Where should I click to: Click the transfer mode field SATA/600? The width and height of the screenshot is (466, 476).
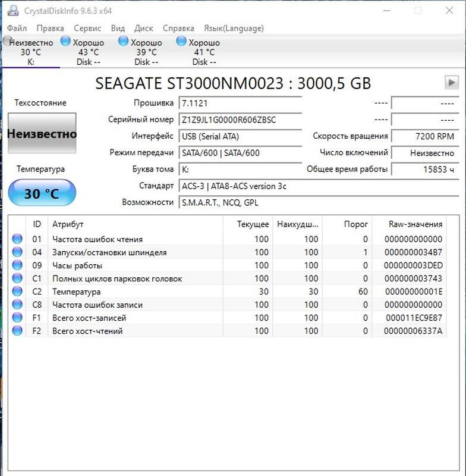pyautogui.click(x=240, y=153)
